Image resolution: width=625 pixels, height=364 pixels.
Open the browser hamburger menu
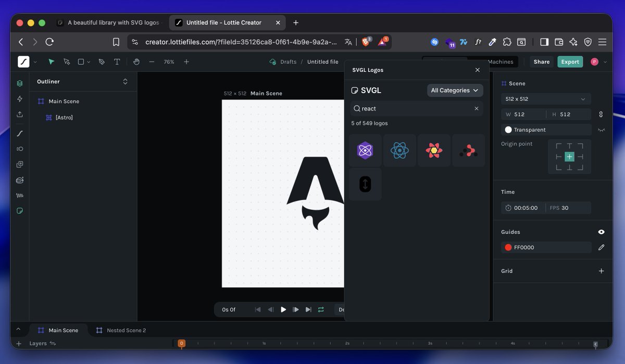(603, 42)
